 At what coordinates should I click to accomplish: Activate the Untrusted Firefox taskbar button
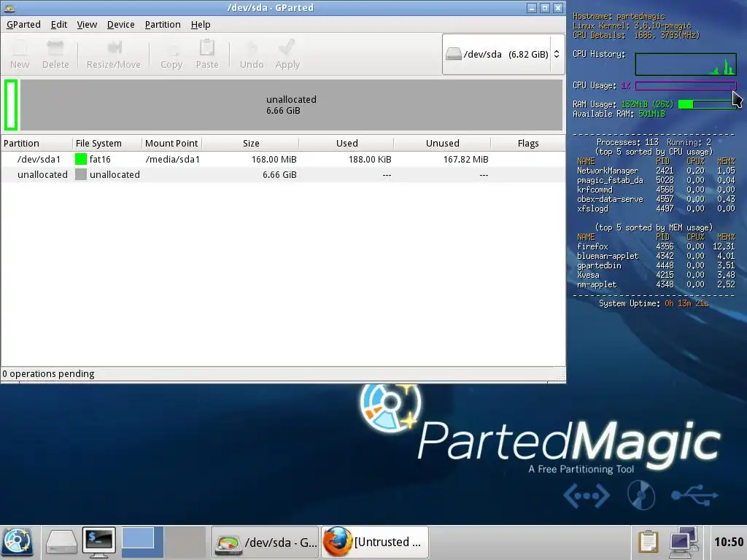pos(375,542)
